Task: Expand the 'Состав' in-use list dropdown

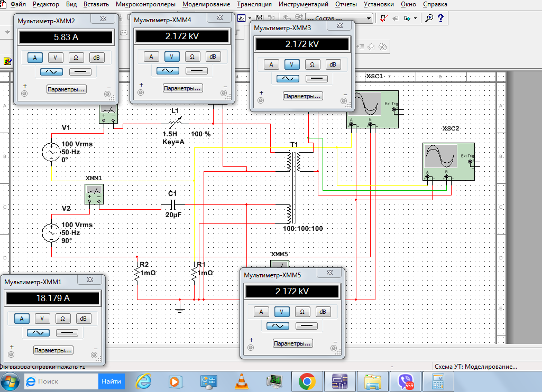Action: pyautogui.click(x=369, y=18)
